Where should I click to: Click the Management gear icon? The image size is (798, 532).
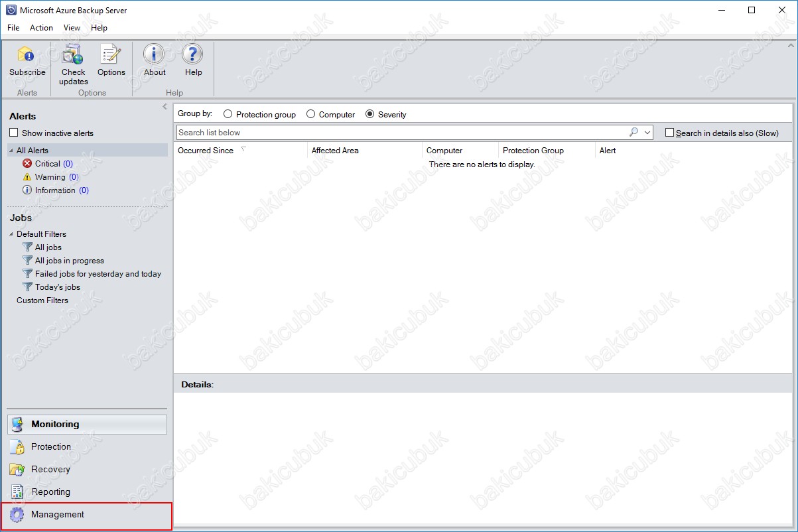coord(18,515)
